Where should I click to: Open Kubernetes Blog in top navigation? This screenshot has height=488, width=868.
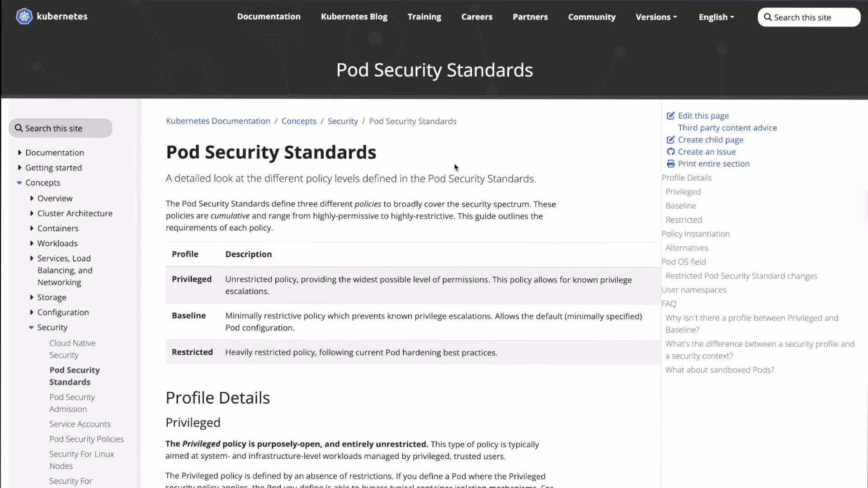(x=354, y=17)
